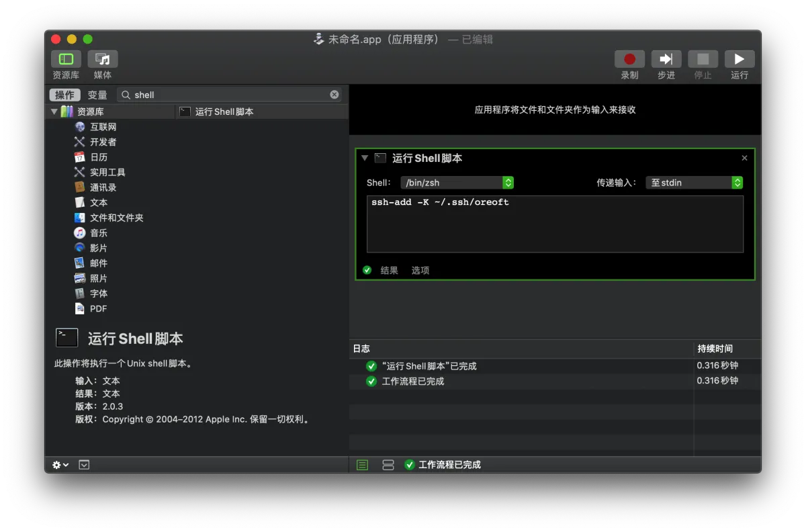The image size is (806, 532).
Task: Select the 互联网 category in library
Action: [x=103, y=127]
